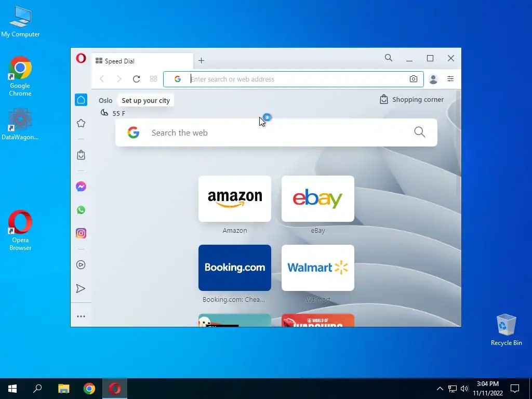The height and width of the screenshot is (399, 532).
Task: Open Instagram in the sidebar
Action: (81, 233)
